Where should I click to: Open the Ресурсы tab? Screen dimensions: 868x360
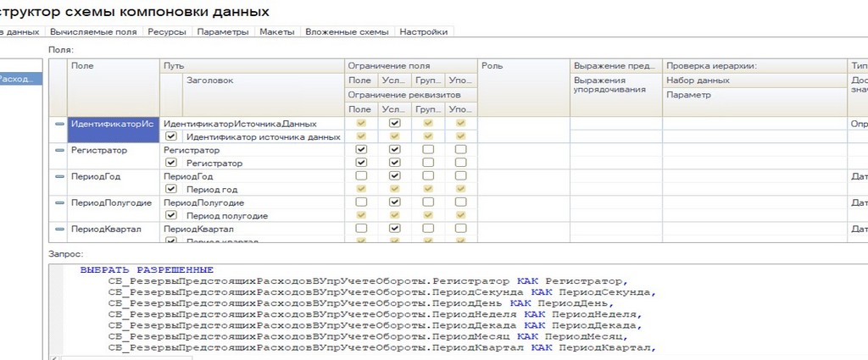pos(167,32)
